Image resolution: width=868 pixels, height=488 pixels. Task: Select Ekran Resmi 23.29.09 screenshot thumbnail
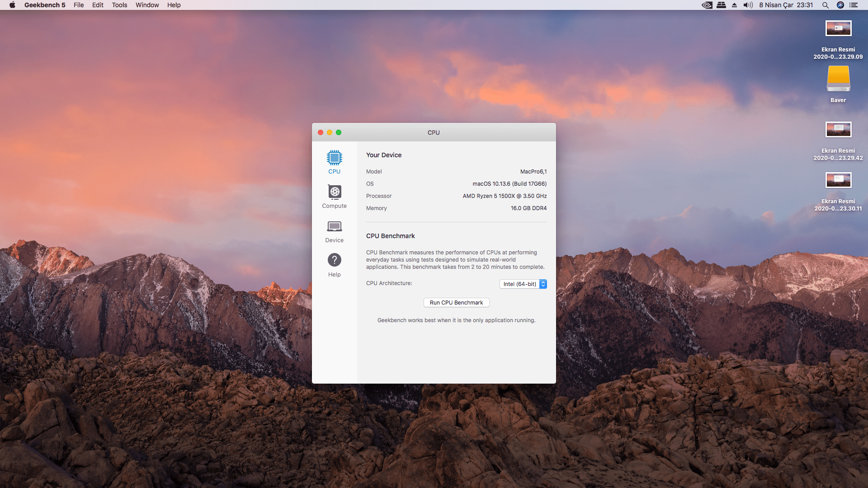(838, 28)
